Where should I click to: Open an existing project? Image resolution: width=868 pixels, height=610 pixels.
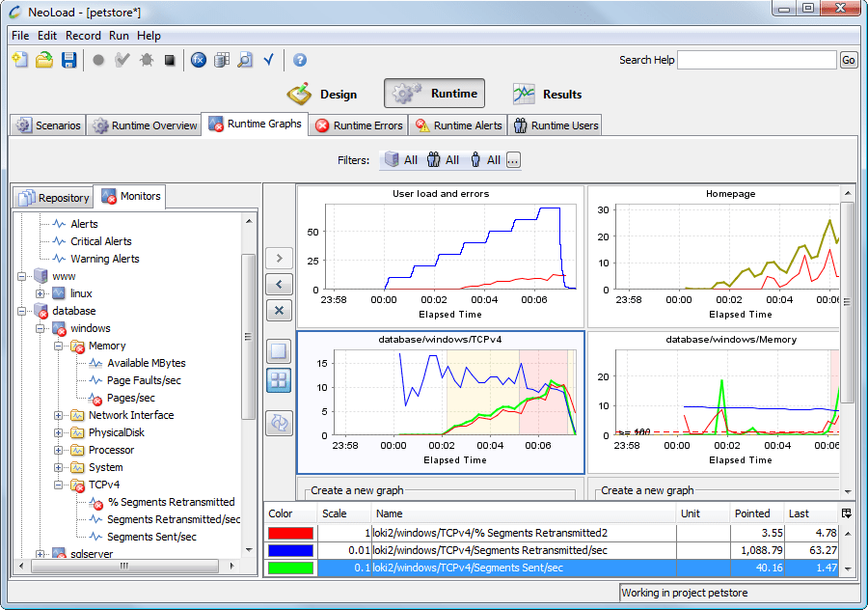(43, 60)
